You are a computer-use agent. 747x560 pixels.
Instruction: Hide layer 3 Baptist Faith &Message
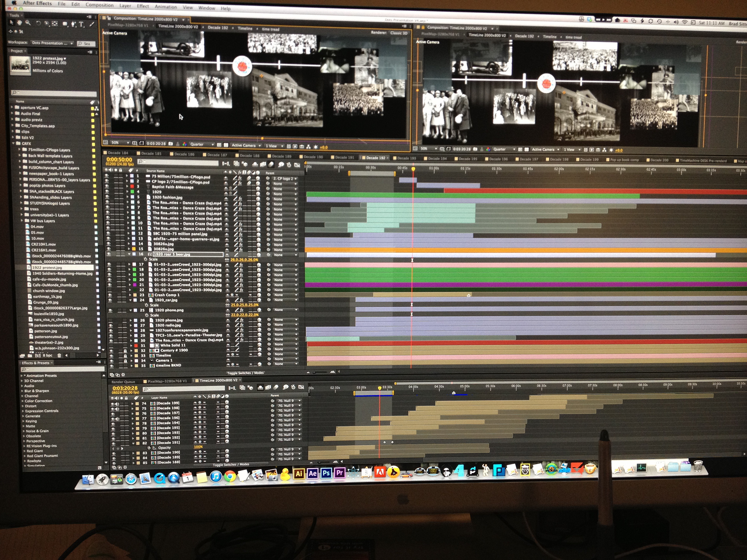tap(107, 187)
